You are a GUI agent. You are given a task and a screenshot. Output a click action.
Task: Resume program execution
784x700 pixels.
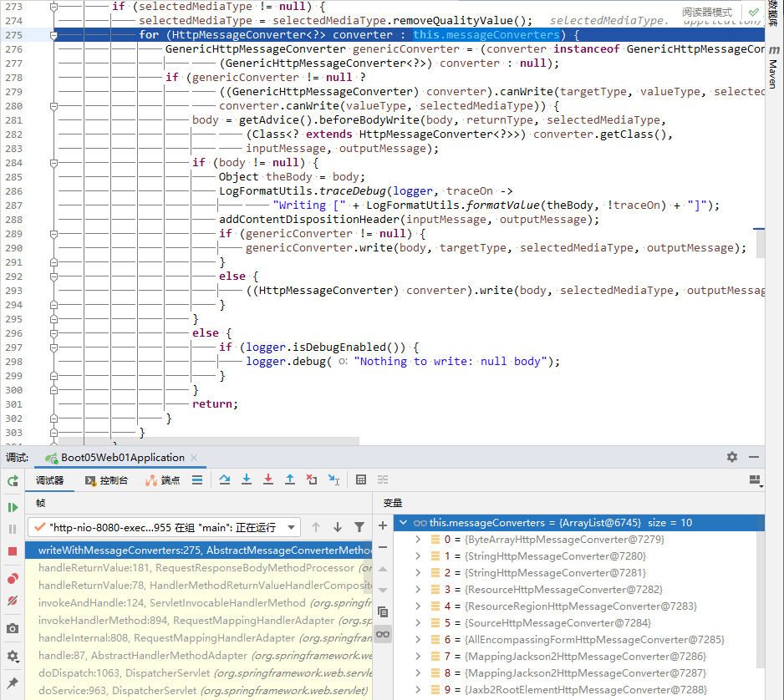click(13, 508)
